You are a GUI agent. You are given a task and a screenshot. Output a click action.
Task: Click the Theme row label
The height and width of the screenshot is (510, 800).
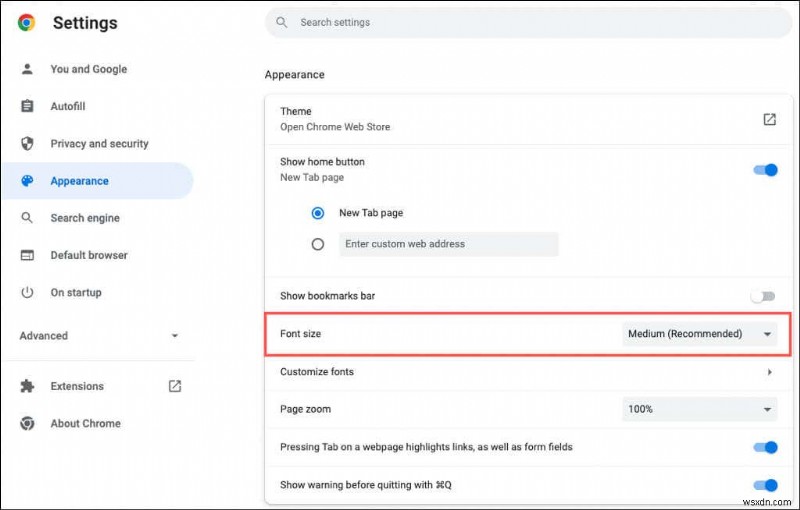295,111
